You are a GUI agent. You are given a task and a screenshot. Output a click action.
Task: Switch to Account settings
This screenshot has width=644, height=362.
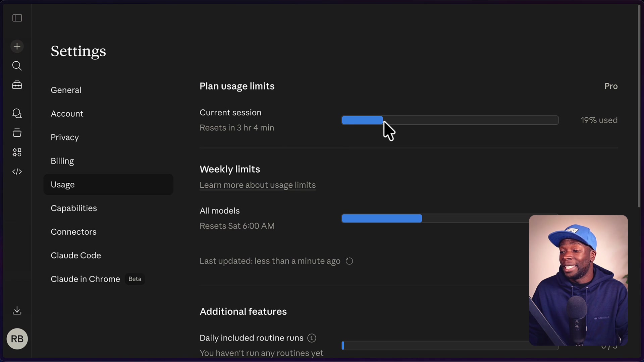tap(67, 113)
